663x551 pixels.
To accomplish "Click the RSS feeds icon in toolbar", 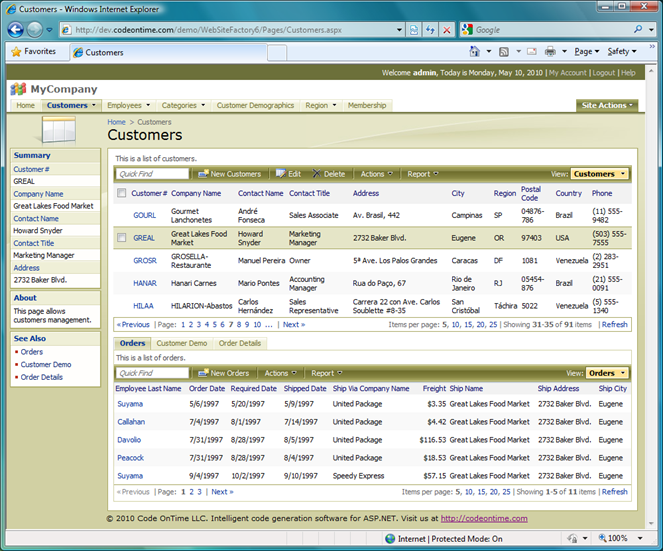I will pyautogui.click(x=505, y=51).
